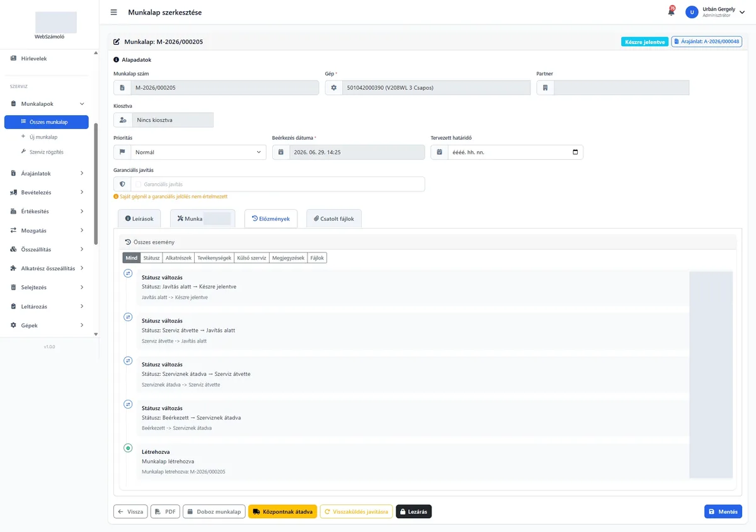Click the Értékesítés cash register icon
This screenshot has height=532, width=756.
coord(14,212)
